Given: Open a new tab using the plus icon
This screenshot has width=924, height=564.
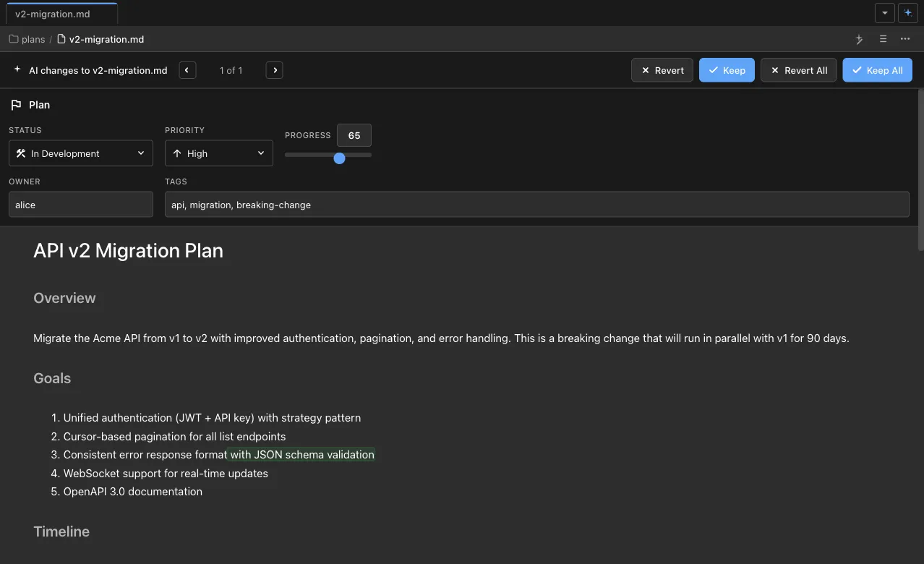Looking at the screenshot, I should (x=908, y=12).
